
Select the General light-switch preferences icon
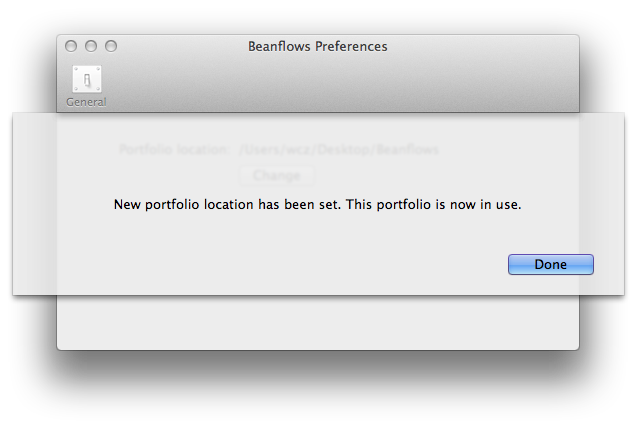87,79
